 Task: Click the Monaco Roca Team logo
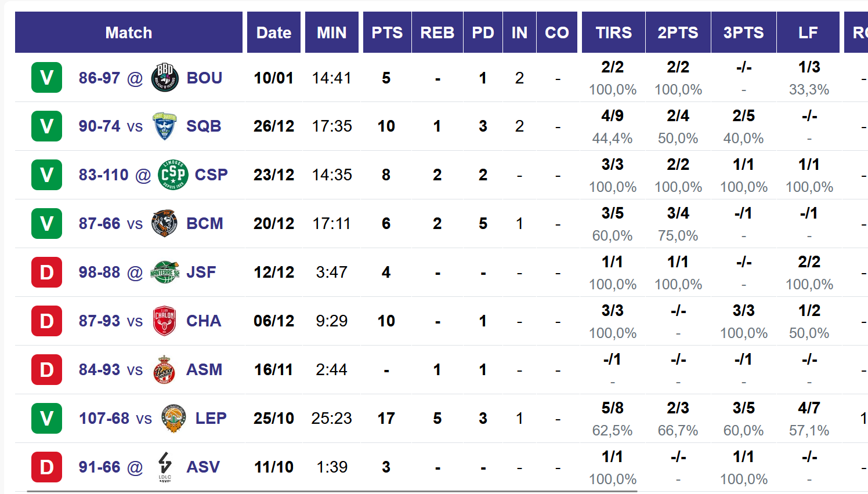point(164,369)
